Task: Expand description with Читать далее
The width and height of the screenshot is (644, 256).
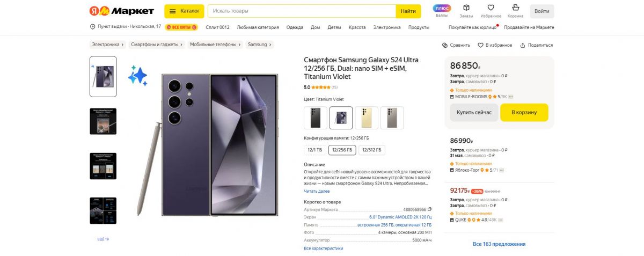Action: pyautogui.click(x=317, y=191)
